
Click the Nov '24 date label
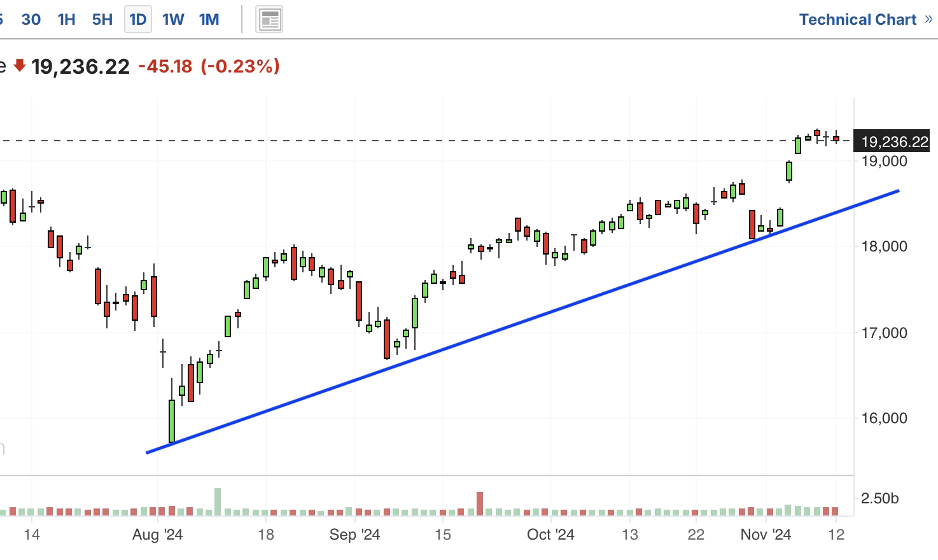coord(766,535)
